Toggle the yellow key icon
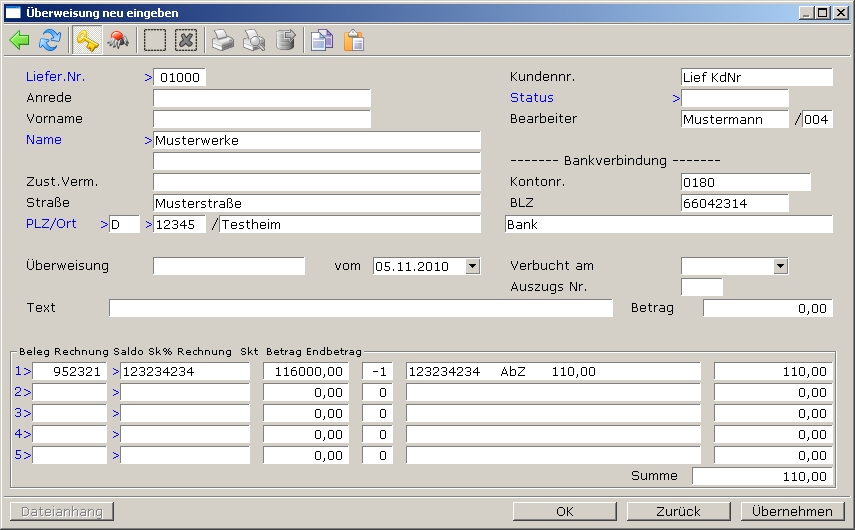The image size is (855, 530). pyautogui.click(x=87, y=41)
